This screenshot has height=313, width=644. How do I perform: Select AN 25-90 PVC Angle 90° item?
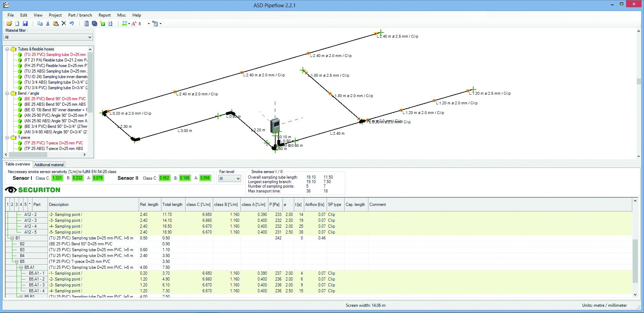[x=56, y=115]
